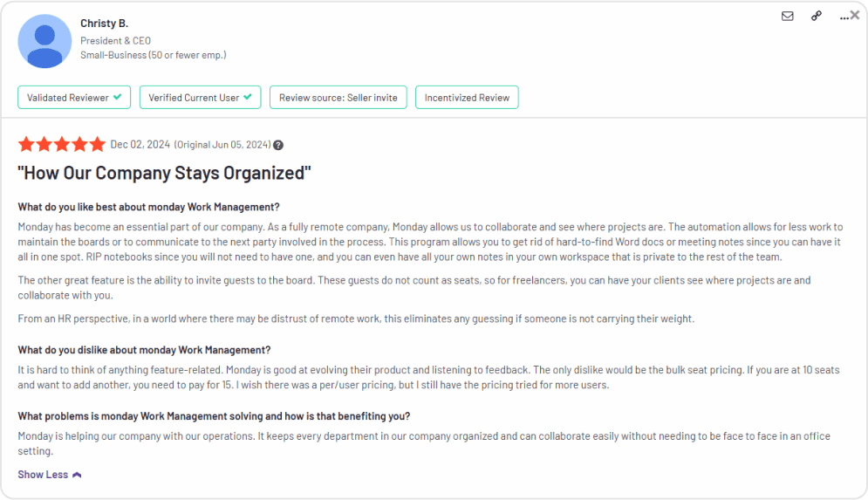The height and width of the screenshot is (500, 868).
Task: Click "(Original Jun 05, 2024)" text
Action: 222,145
